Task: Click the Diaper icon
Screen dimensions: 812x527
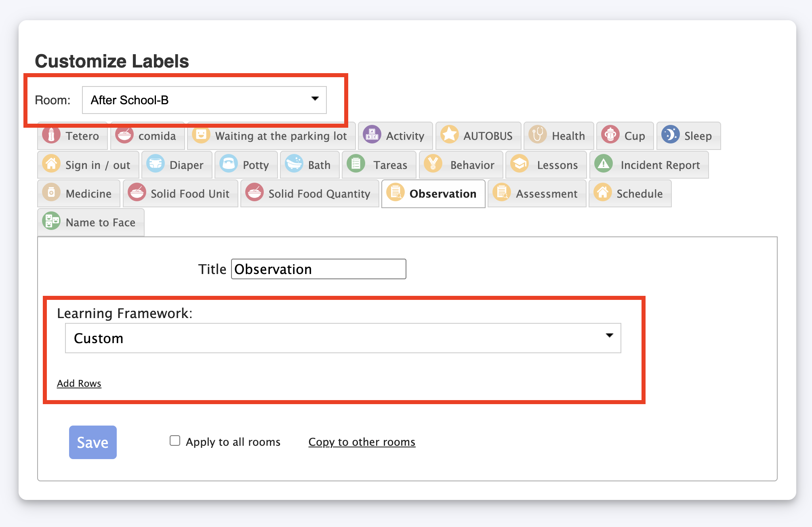Action: [156, 164]
